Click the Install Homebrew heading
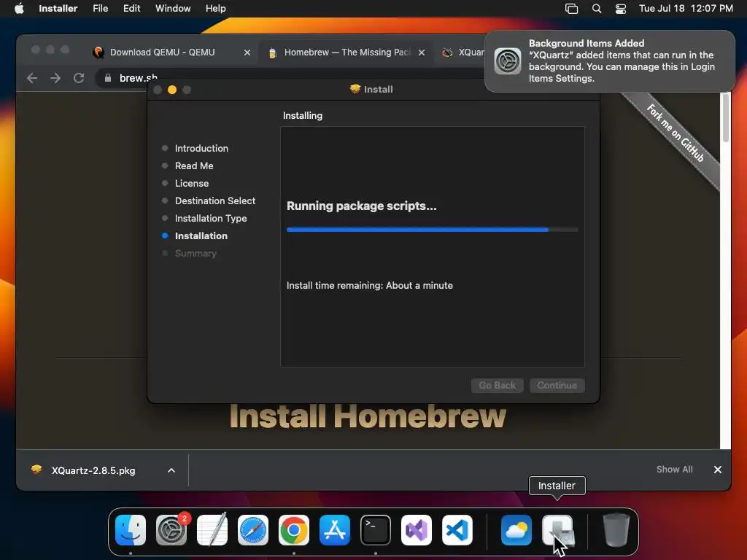747x560 pixels. (368, 416)
